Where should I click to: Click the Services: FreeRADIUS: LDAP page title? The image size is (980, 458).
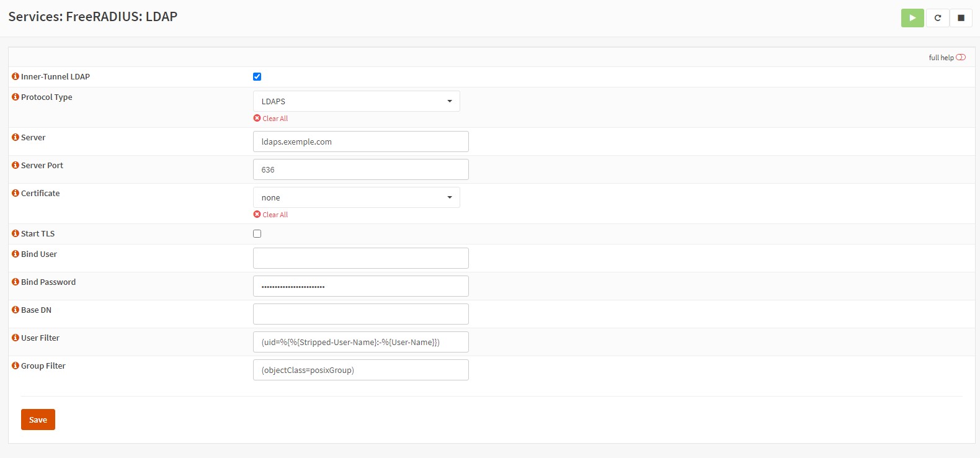point(93,17)
